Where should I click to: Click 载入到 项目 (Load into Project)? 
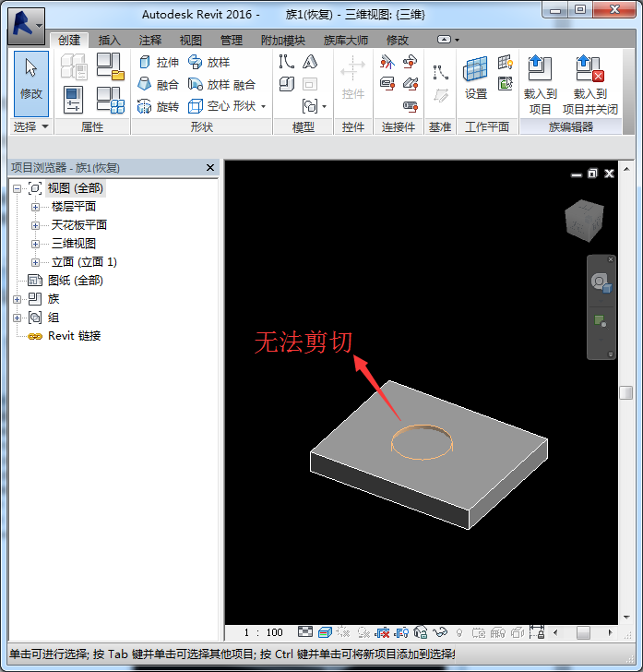click(x=540, y=85)
